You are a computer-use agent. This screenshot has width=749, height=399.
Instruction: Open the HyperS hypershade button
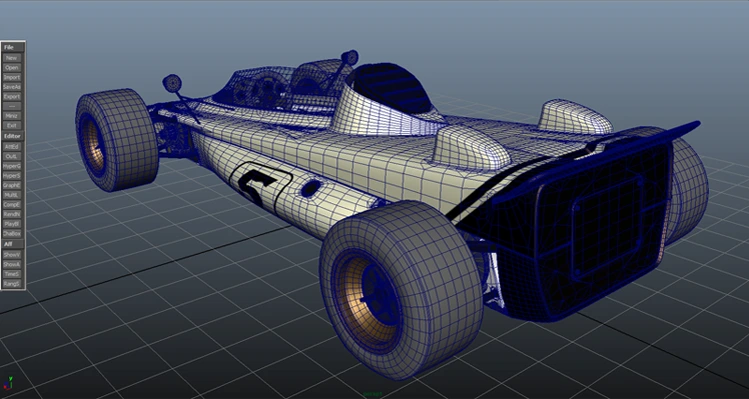pyautogui.click(x=11, y=176)
